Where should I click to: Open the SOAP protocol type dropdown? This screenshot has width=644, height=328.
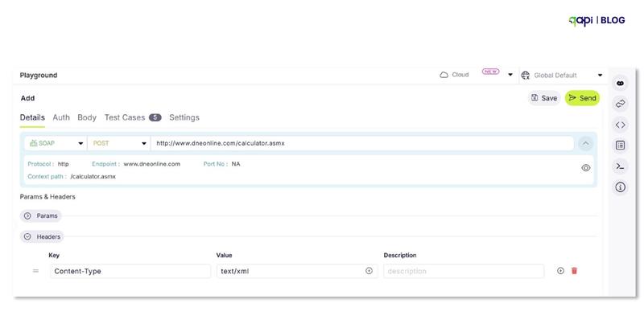[56, 143]
